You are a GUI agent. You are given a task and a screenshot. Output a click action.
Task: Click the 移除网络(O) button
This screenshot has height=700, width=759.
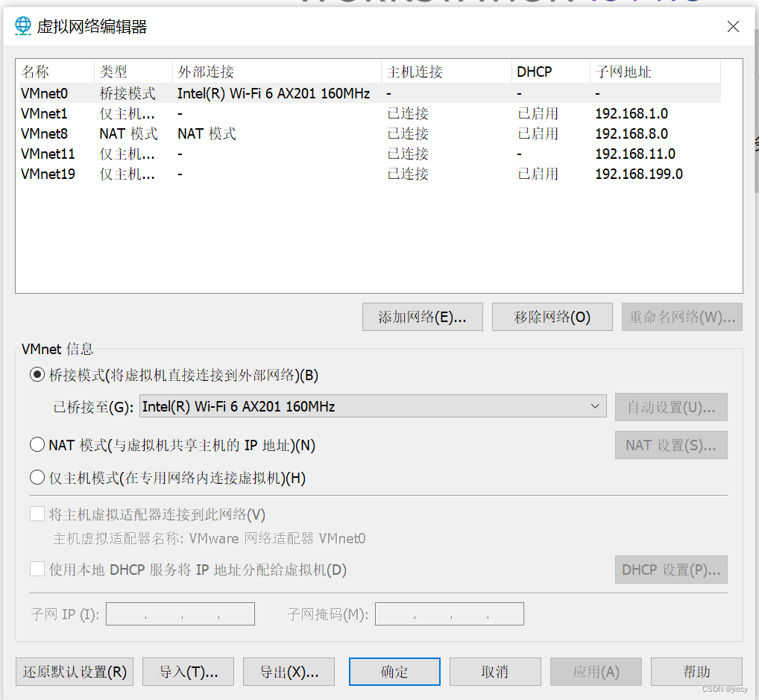(552, 317)
